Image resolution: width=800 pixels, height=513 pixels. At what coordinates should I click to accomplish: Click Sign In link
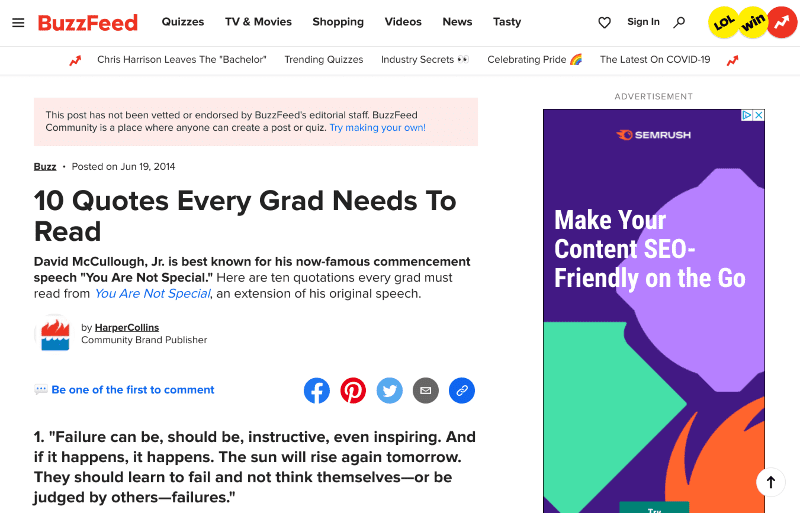point(643,22)
